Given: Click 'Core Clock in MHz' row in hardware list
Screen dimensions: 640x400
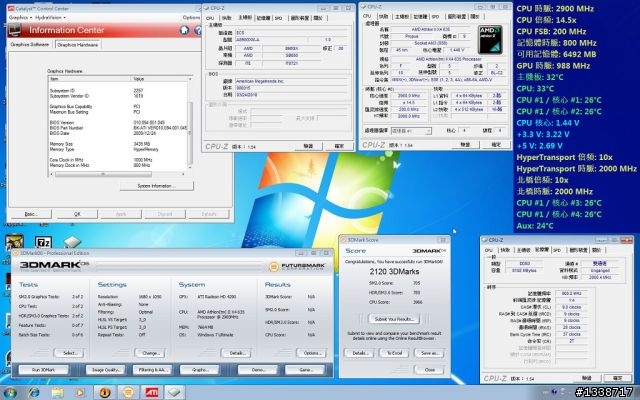Looking at the screenshot, I should [118, 160].
